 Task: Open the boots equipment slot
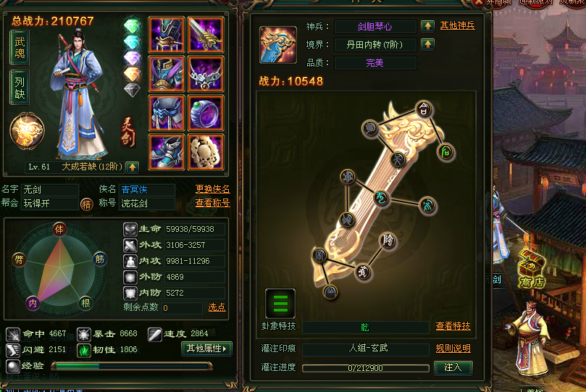pyautogui.click(x=167, y=152)
